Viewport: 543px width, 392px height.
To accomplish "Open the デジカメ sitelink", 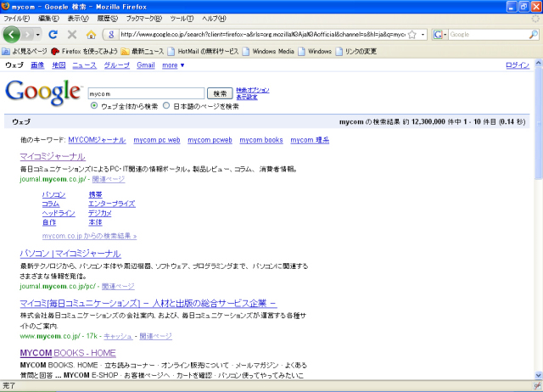I will pos(100,213).
